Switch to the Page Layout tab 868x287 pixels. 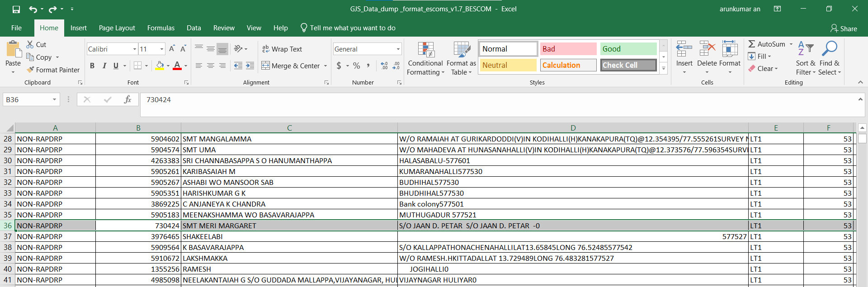117,28
